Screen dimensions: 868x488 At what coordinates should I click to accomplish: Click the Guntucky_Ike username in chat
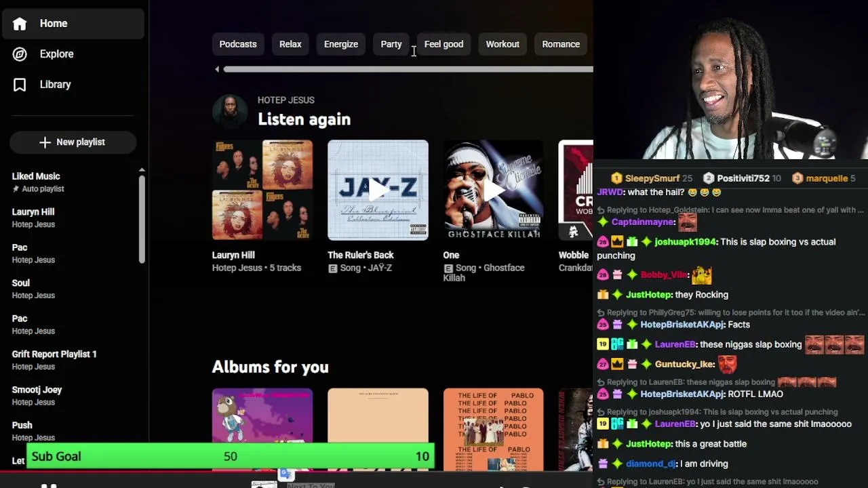[x=685, y=365]
